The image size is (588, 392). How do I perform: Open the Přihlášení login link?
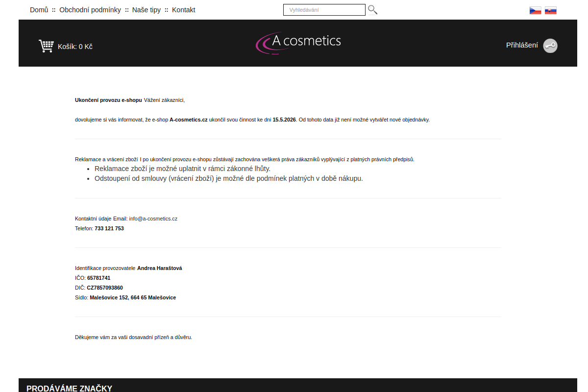[x=522, y=45]
